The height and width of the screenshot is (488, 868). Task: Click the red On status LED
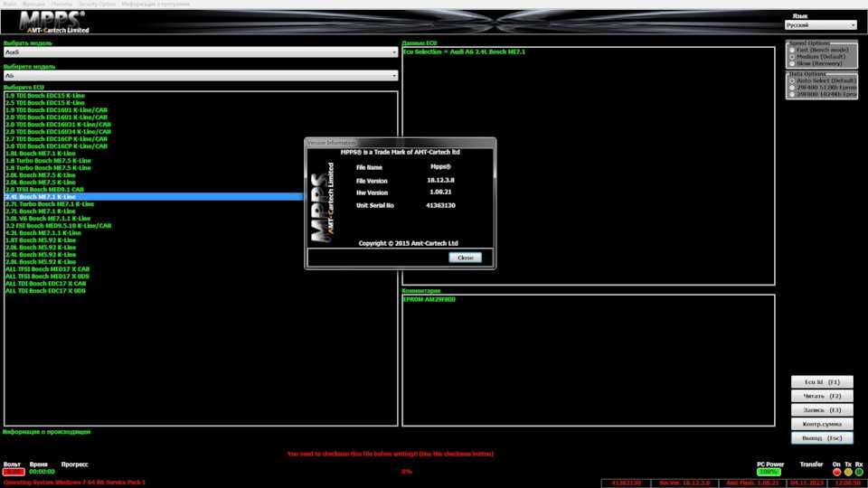(836, 472)
